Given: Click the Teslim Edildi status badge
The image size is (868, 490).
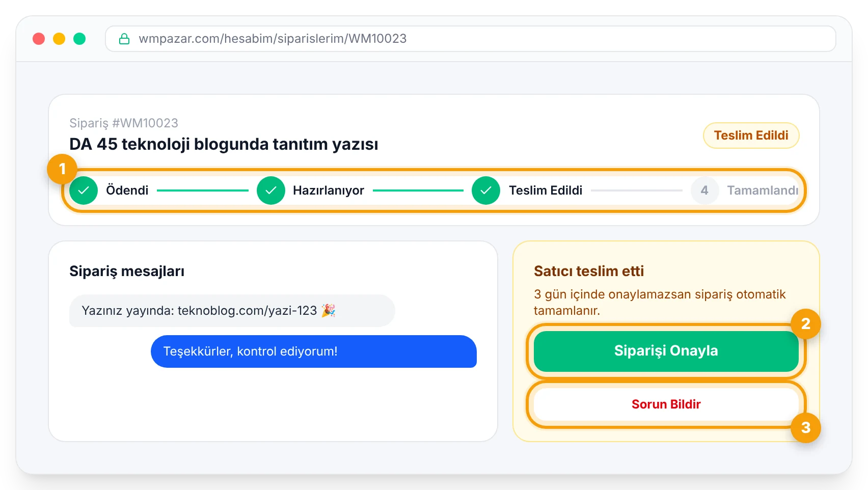Looking at the screenshot, I should pos(751,135).
